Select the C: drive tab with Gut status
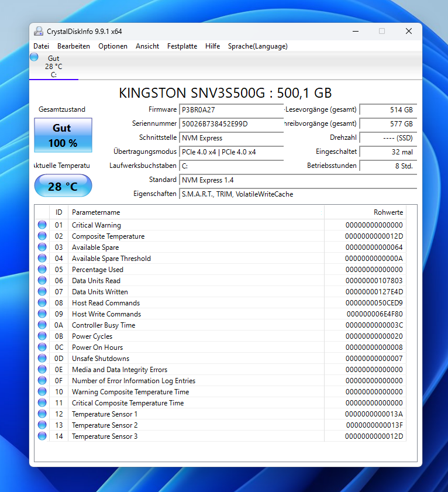The width and height of the screenshot is (448, 492). tap(54, 66)
